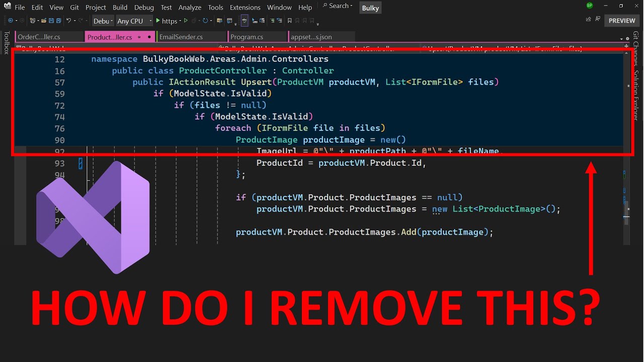Expand Navigate Backward history dropdown arrow

(x=17, y=21)
